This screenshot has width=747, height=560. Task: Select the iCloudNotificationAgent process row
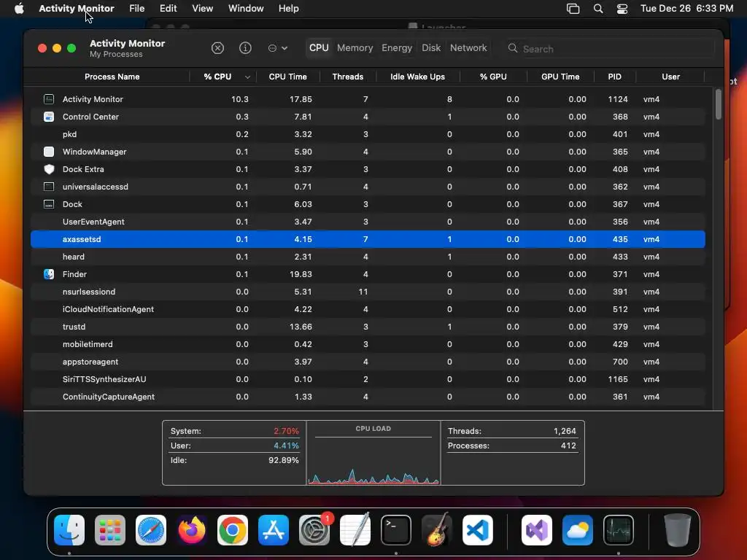click(368, 309)
